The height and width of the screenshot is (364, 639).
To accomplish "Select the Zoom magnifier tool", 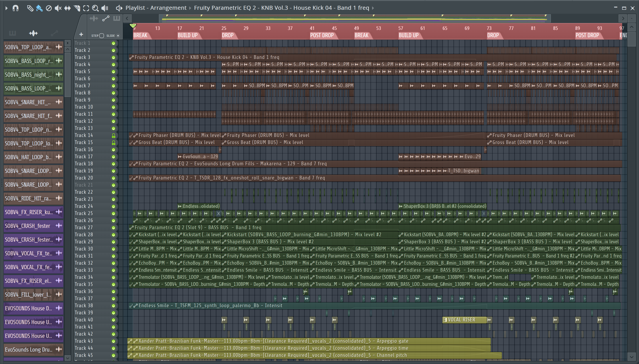I will click(x=95, y=8).
